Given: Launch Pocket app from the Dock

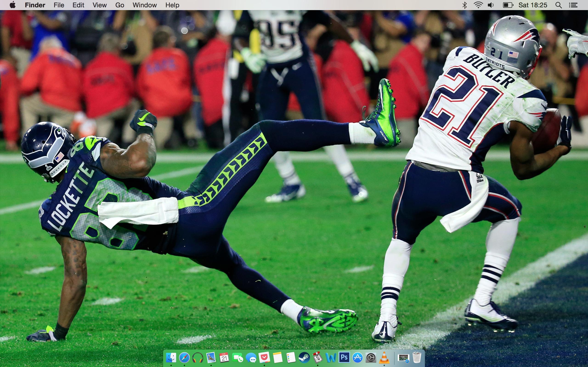Looking at the screenshot, I should point(264,358).
